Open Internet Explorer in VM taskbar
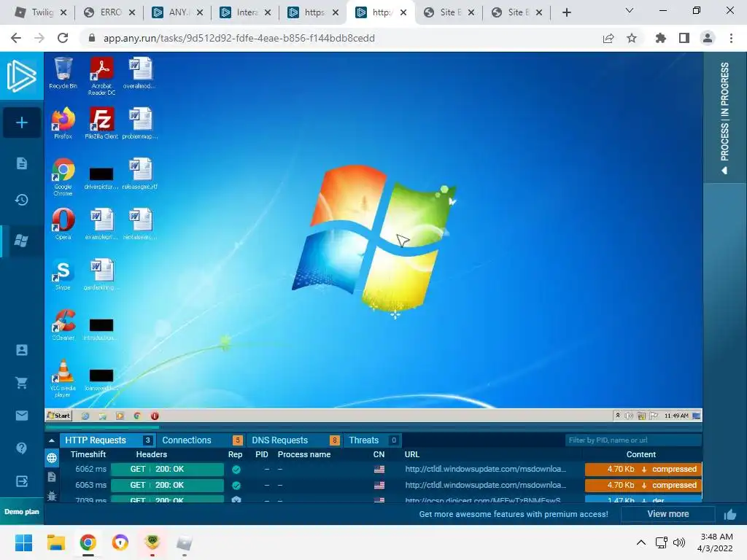 pos(85,416)
